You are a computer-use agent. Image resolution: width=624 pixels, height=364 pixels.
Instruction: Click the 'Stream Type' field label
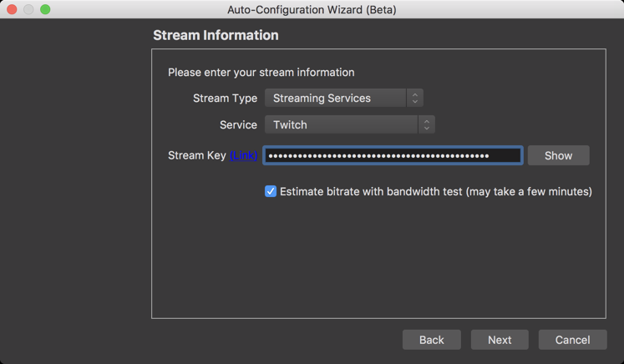[226, 99]
